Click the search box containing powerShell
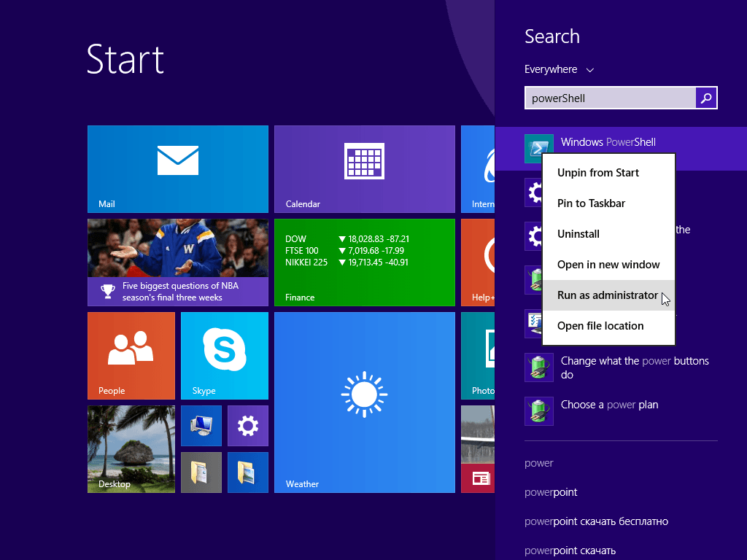This screenshot has width=747, height=560. pyautogui.click(x=610, y=98)
